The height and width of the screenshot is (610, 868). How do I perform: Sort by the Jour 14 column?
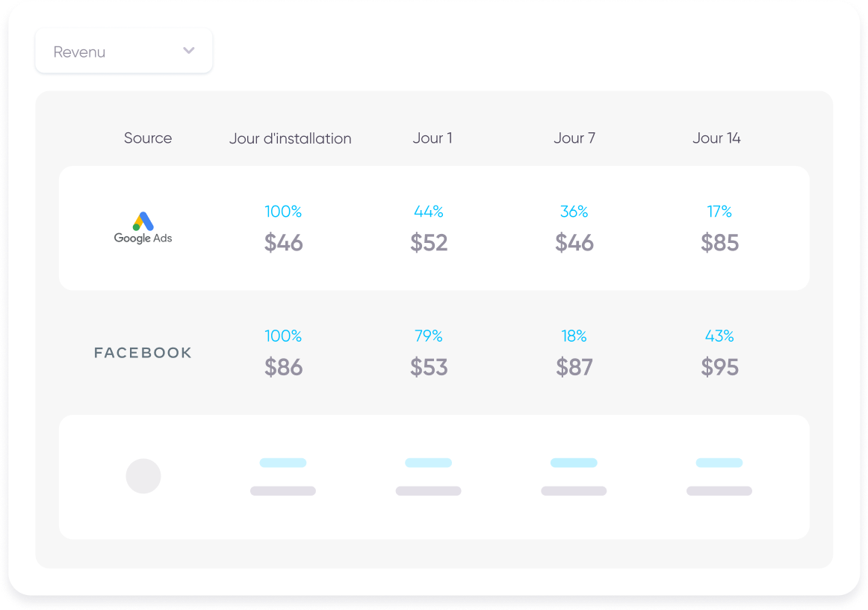[x=716, y=138]
